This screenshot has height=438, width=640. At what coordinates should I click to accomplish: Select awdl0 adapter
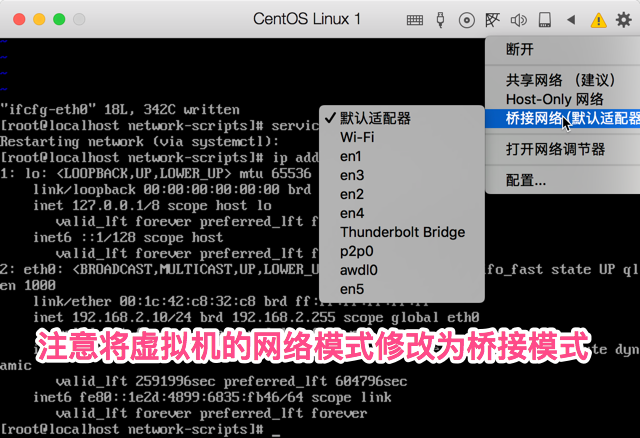(402, 270)
